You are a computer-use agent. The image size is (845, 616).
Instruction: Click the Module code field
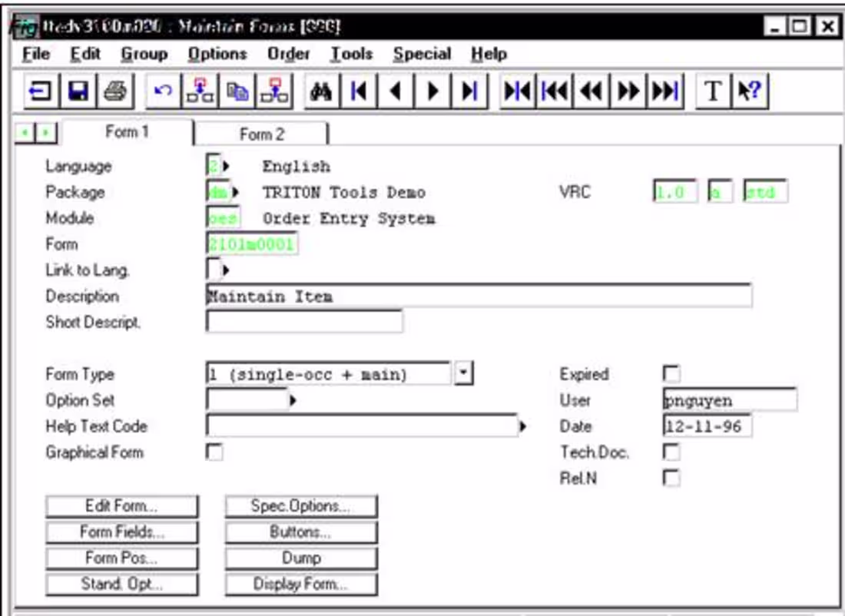[223, 217]
